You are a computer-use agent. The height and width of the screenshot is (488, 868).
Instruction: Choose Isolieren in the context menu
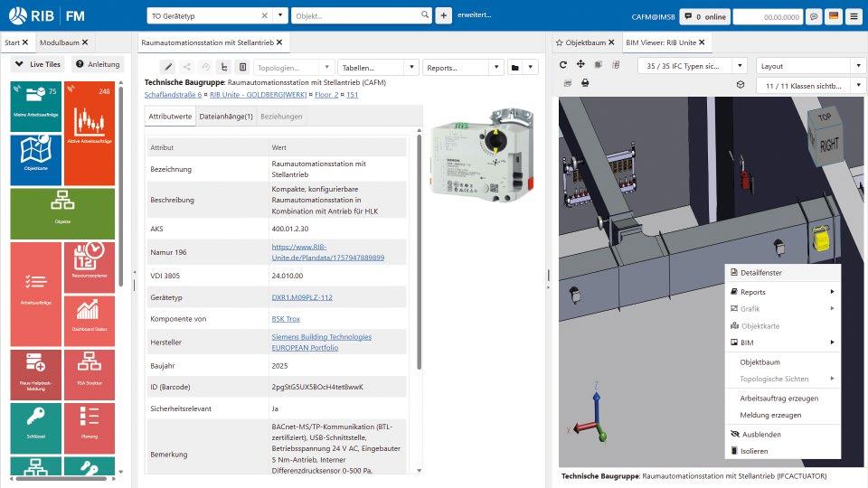click(x=783, y=451)
